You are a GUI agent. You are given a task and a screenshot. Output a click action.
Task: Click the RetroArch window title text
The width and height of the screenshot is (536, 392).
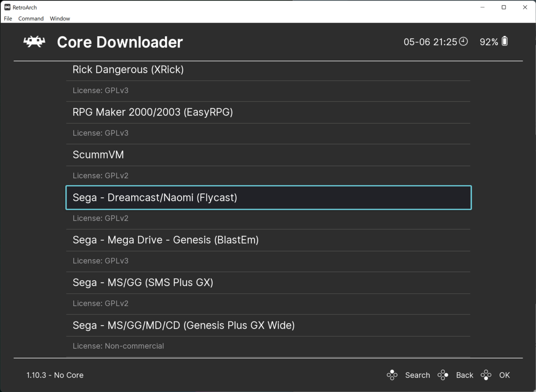25,7
